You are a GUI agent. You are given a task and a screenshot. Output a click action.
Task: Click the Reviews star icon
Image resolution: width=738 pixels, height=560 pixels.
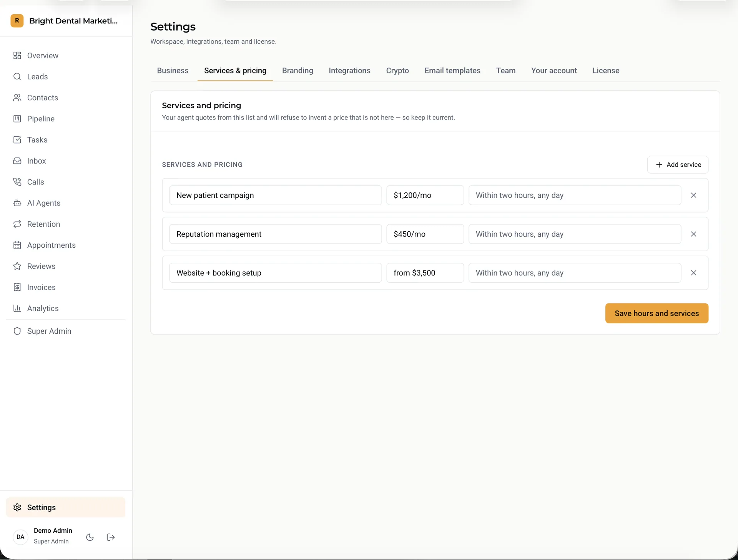point(17,266)
